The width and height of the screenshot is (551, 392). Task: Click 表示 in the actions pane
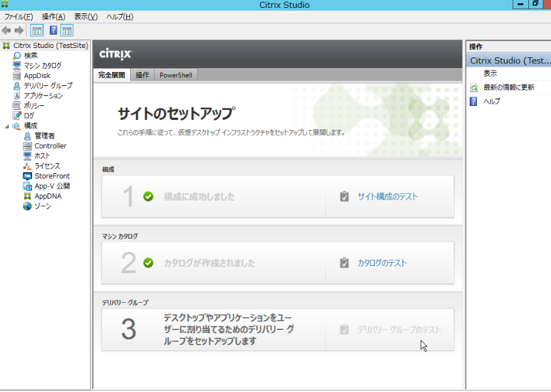(490, 73)
